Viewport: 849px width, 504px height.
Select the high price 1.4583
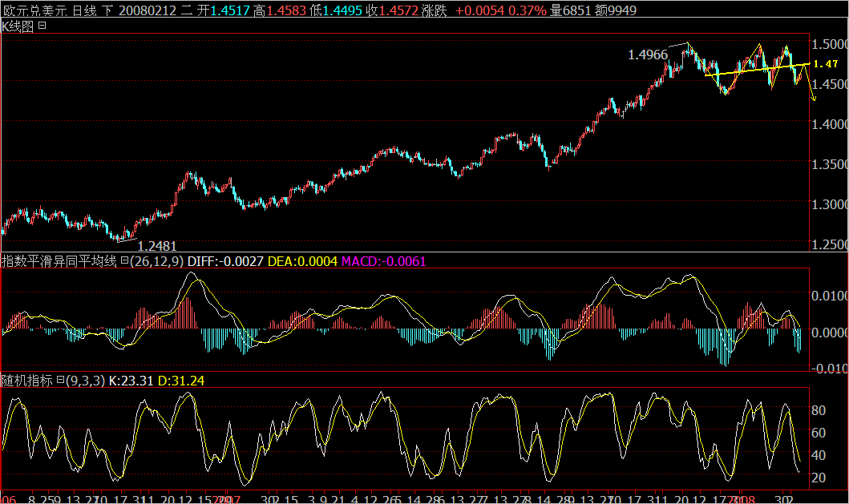286,10
